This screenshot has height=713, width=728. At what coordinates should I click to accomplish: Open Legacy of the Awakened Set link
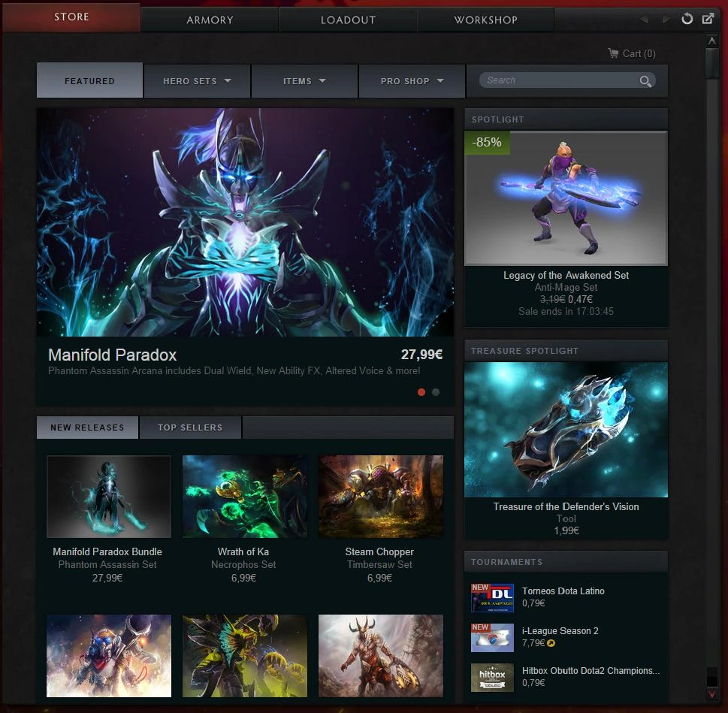click(566, 275)
